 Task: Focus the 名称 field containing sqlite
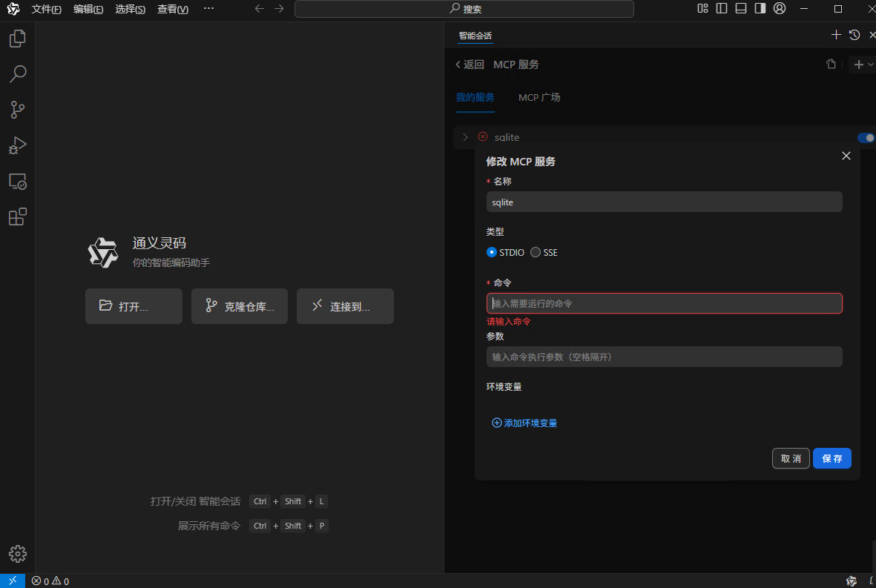[x=665, y=202]
